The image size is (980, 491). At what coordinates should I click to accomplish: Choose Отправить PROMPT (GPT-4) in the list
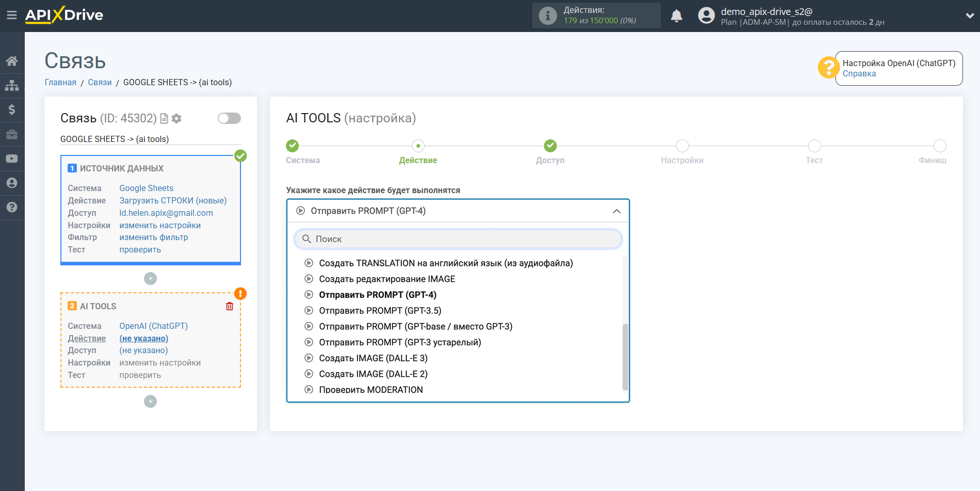tap(378, 295)
